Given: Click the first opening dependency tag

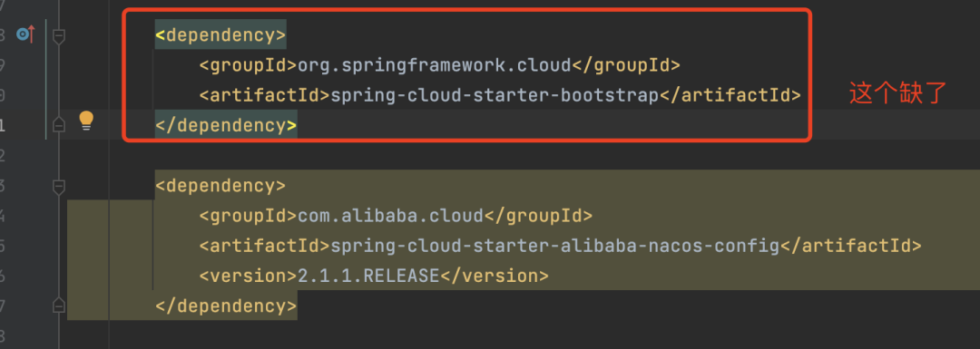Looking at the screenshot, I should click(220, 35).
